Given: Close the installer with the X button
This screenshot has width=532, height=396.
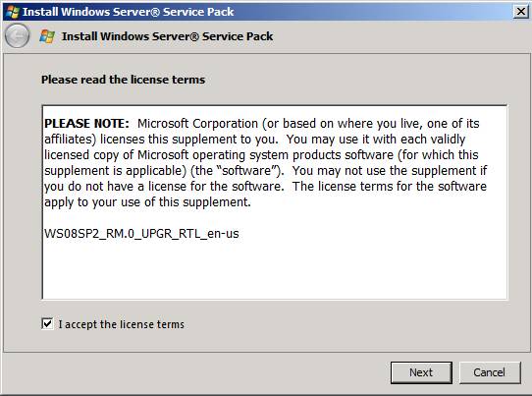Looking at the screenshot, I should [x=521, y=12].
